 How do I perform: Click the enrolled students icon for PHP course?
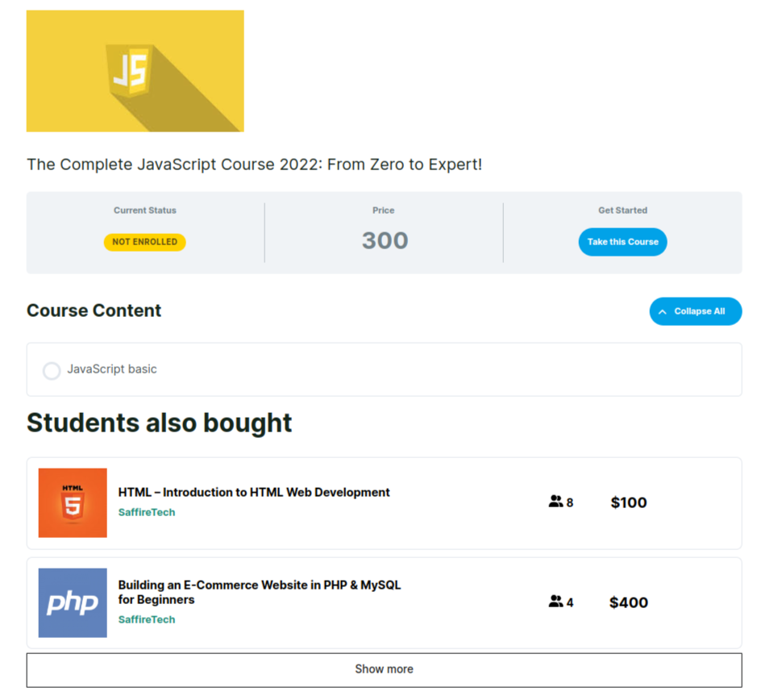[555, 602]
